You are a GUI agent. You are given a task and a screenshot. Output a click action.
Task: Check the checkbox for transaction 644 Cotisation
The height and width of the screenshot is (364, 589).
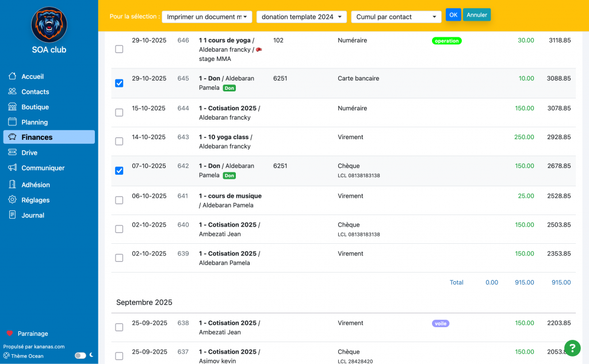(x=119, y=113)
